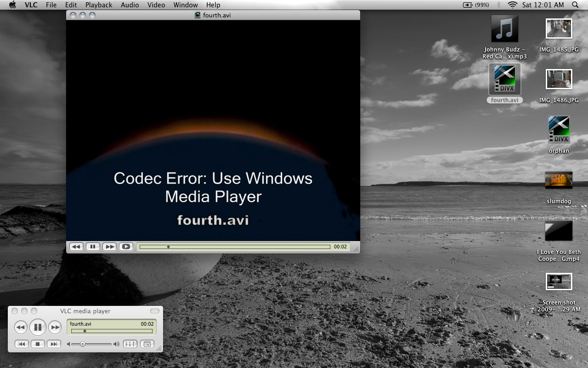Pause using video window bottom bar button

point(93,247)
